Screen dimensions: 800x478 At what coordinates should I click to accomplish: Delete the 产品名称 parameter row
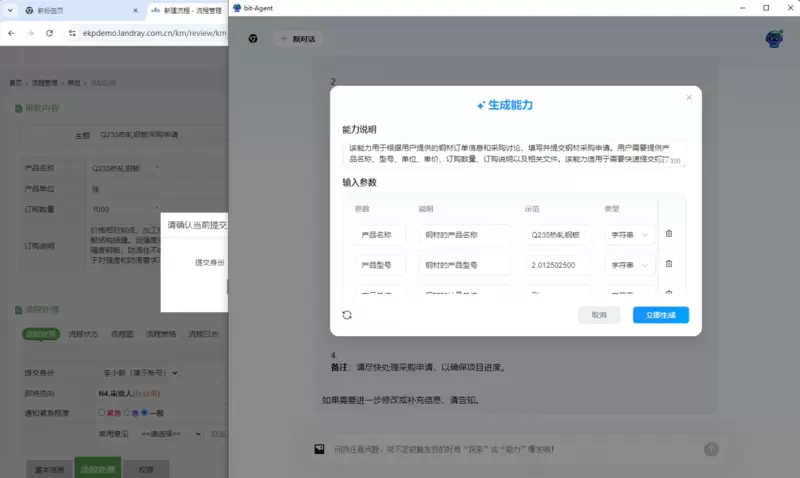669,234
